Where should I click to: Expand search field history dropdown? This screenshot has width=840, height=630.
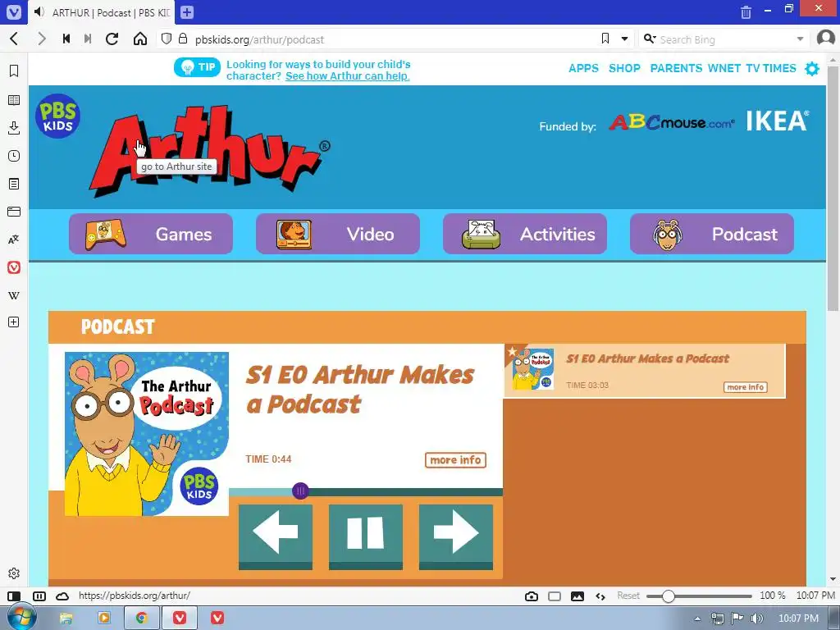tap(800, 39)
